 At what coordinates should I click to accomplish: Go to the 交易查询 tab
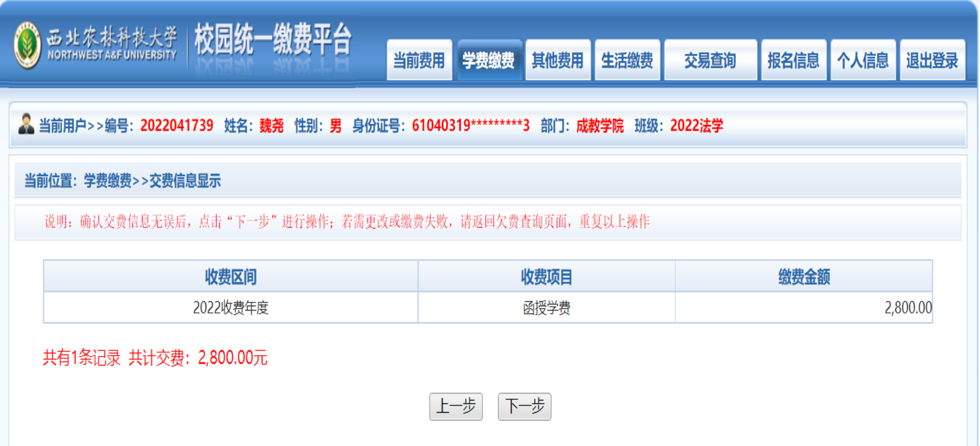710,60
